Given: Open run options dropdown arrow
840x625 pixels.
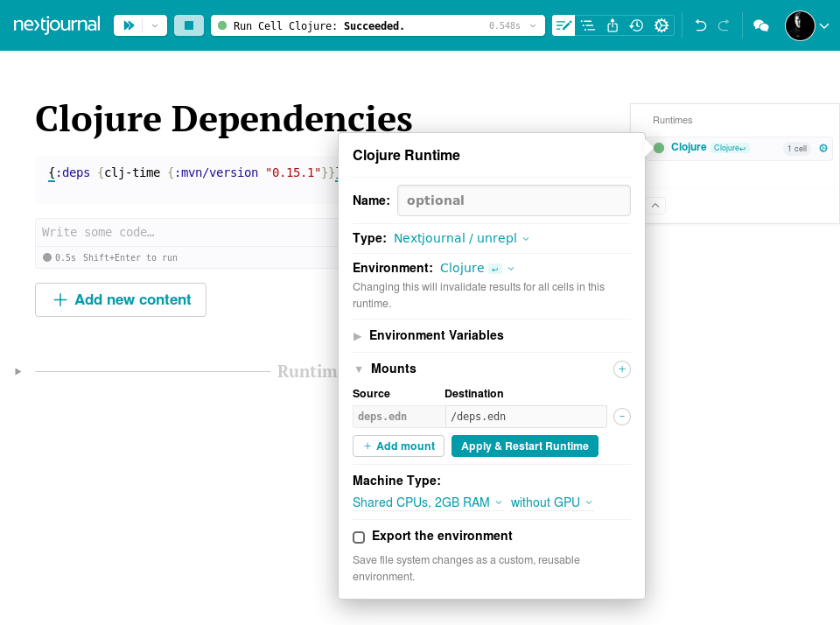Looking at the screenshot, I should pos(155,25).
